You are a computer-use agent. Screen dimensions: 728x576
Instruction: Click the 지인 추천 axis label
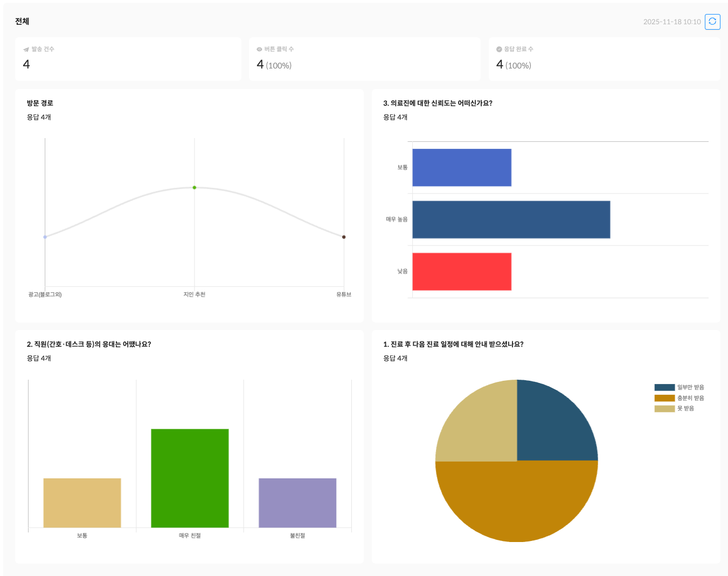(195, 294)
